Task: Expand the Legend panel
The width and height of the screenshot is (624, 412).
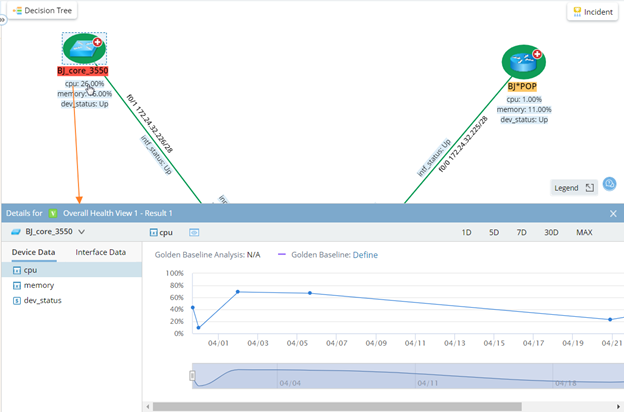Action: tap(574, 187)
